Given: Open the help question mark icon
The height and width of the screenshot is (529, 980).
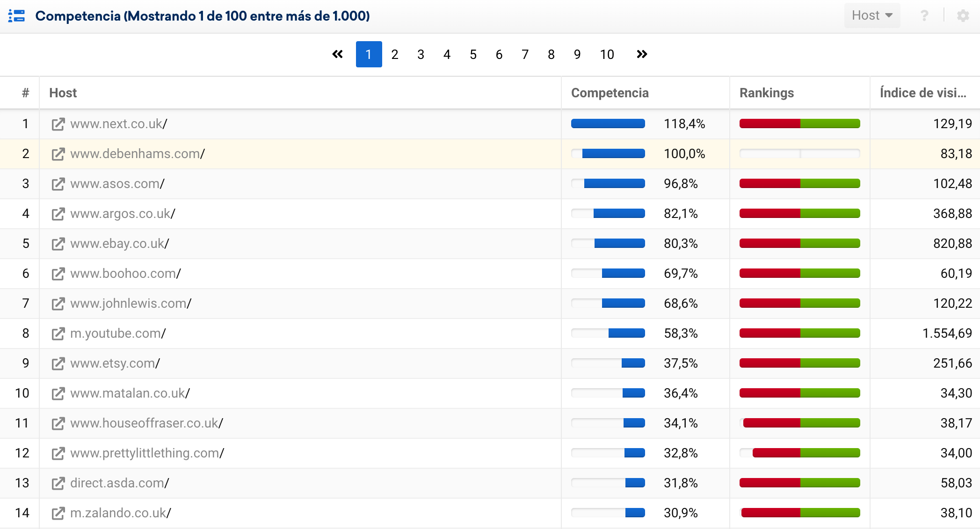Looking at the screenshot, I should (924, 16).
